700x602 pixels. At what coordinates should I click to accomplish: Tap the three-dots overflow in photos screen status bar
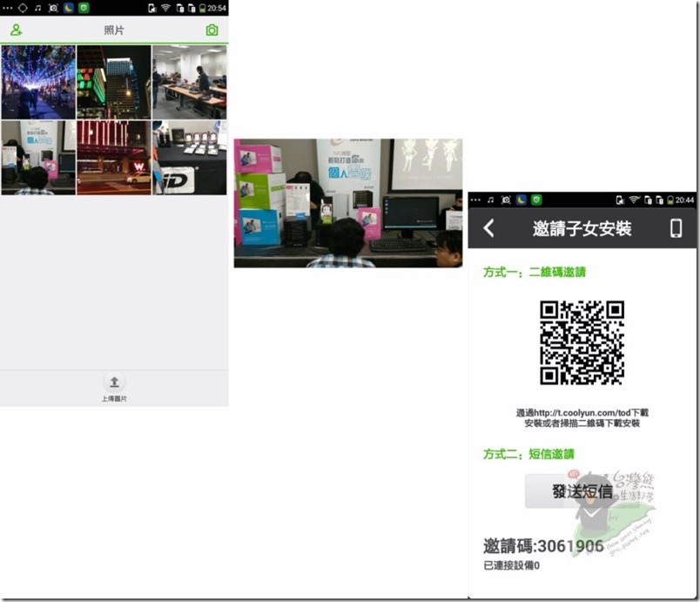pyautogui.click(x=8, y=8)
